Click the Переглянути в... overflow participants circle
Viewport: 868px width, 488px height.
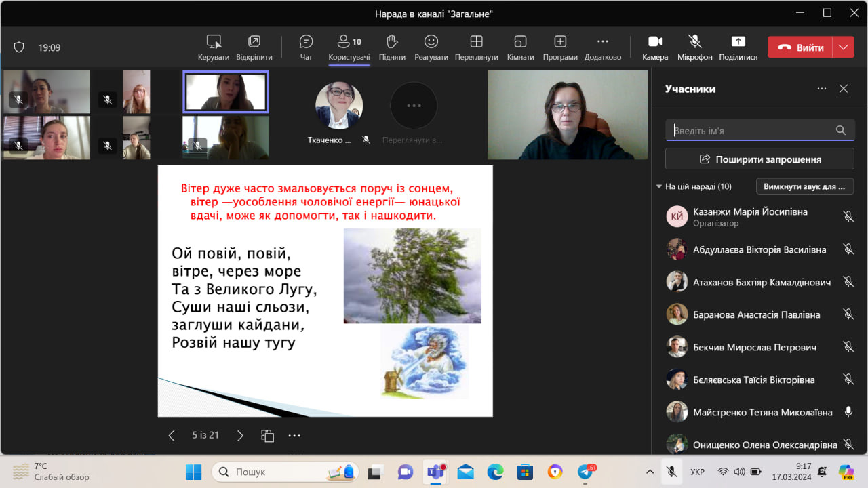414,106
